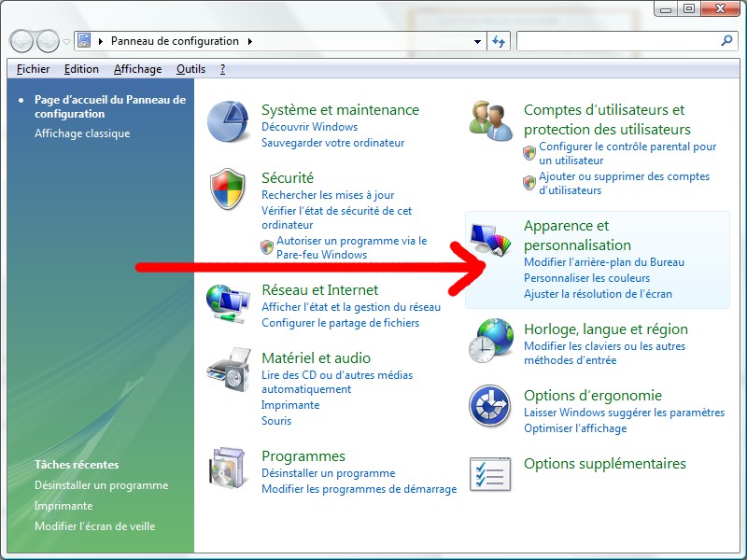
Task: Click Découvrir Windows link
Action: pos(310,127)
